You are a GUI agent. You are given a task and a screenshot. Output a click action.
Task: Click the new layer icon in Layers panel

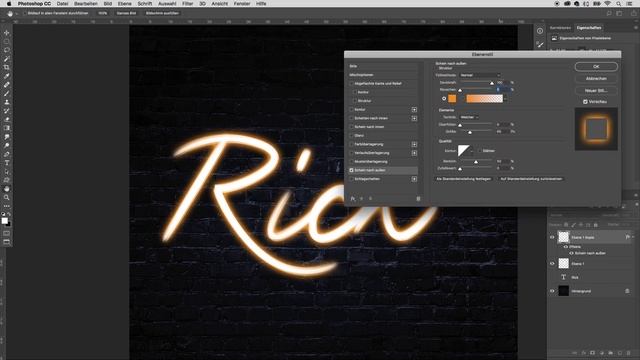pyautogui.click(x=620, y=353)
